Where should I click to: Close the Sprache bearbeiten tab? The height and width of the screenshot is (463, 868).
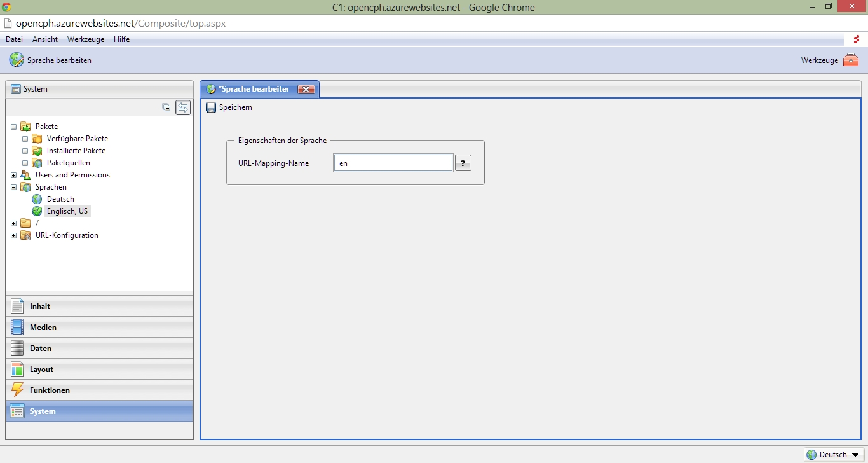tap(306, 90)
